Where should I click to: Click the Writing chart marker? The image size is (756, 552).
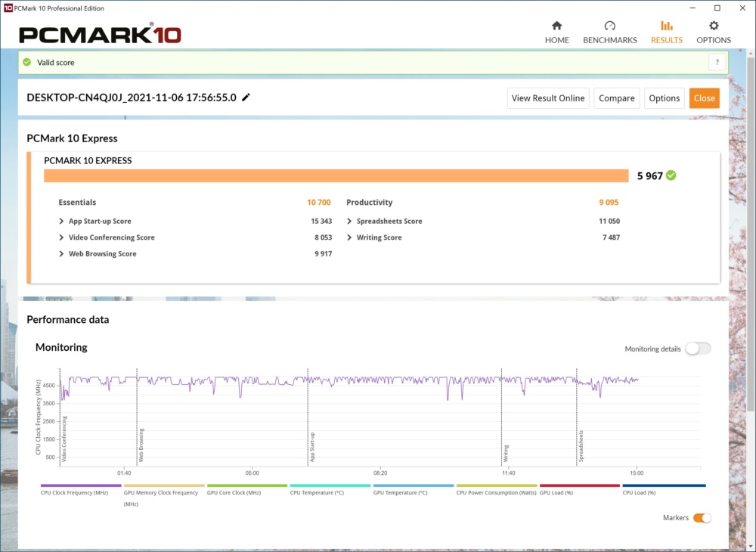[x=506, y=453]
